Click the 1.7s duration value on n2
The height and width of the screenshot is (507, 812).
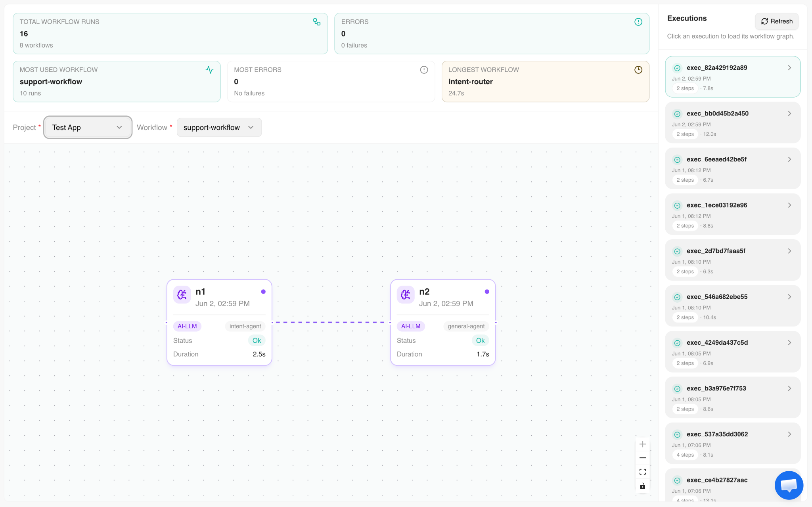coord(483,354)
